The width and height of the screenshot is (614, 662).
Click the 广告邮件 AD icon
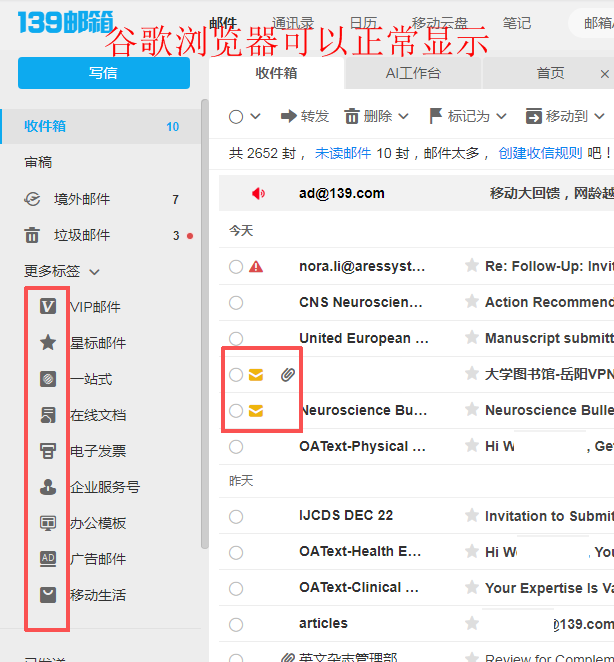click(x=48, y=559)
